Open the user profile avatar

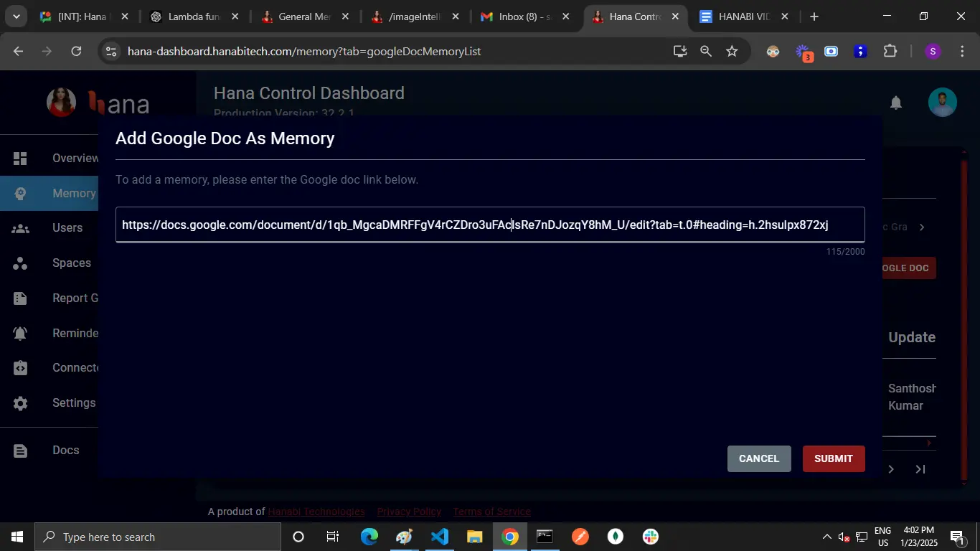point(943,103)
